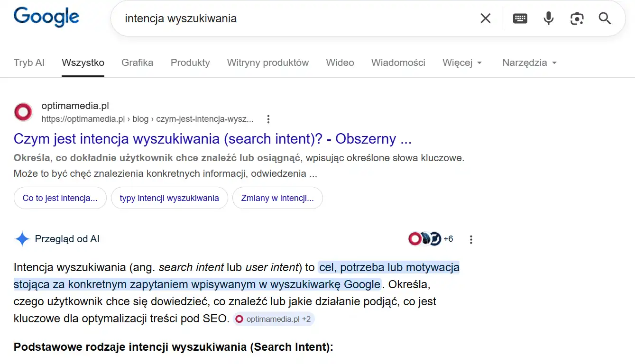Expand the optimamedia.pl +2 source chip

[274, 318]
